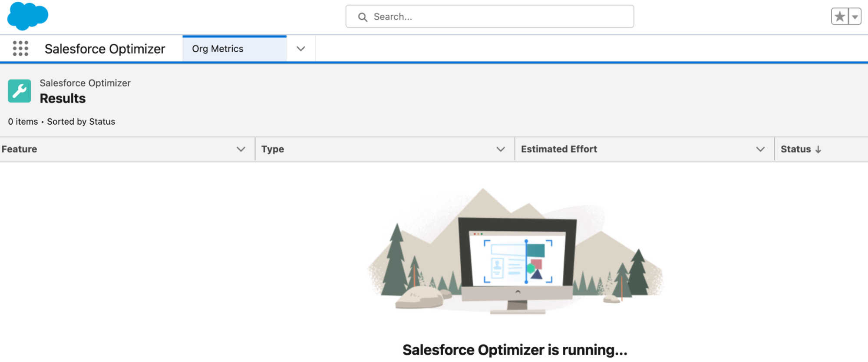Image resolution: width=868 pixels, height=362 pixels.
Task: Click the Salesforce Optimizer app name
Action: click(105, 49)
